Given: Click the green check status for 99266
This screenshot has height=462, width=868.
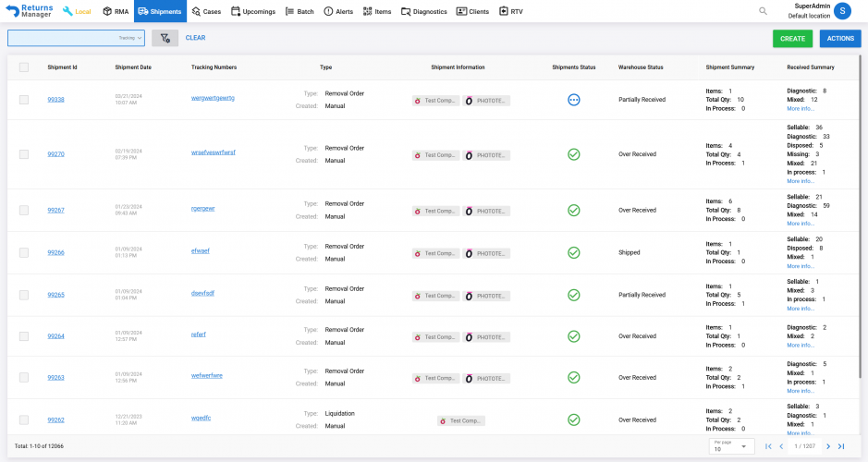Looking at the screenshot, I should [x=573, y=253].
